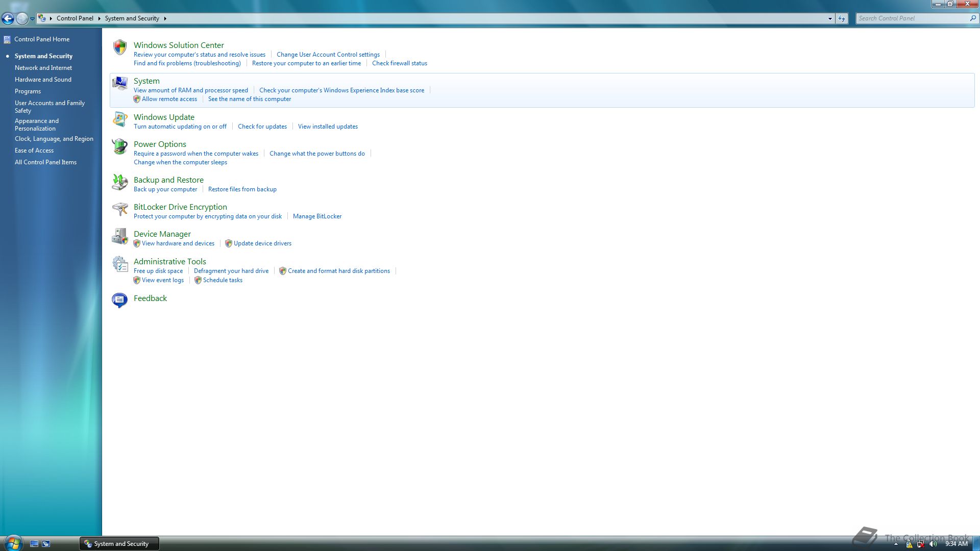Open the Feedback speech bubble icon
The width and height of the screenshot is (980, 551).
pyautogui.click(x=120, y=300)
